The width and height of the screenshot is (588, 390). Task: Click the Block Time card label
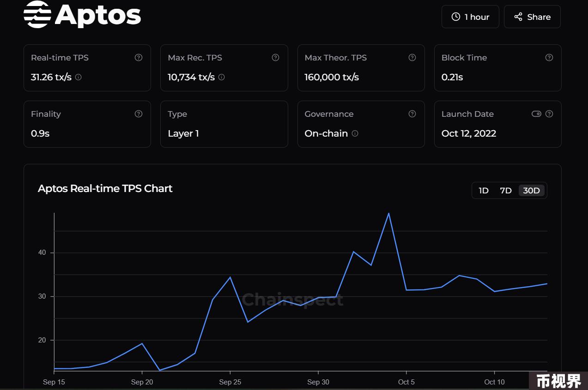click(464, 58)
